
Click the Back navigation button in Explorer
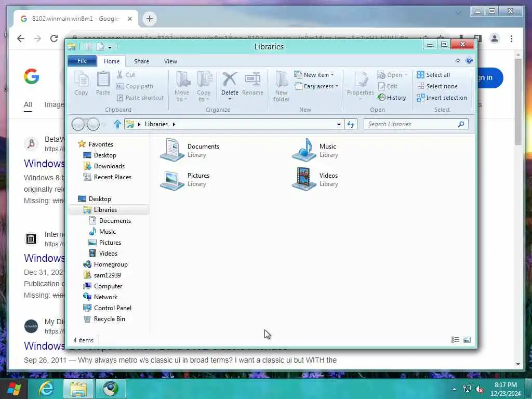click(78, 124)
